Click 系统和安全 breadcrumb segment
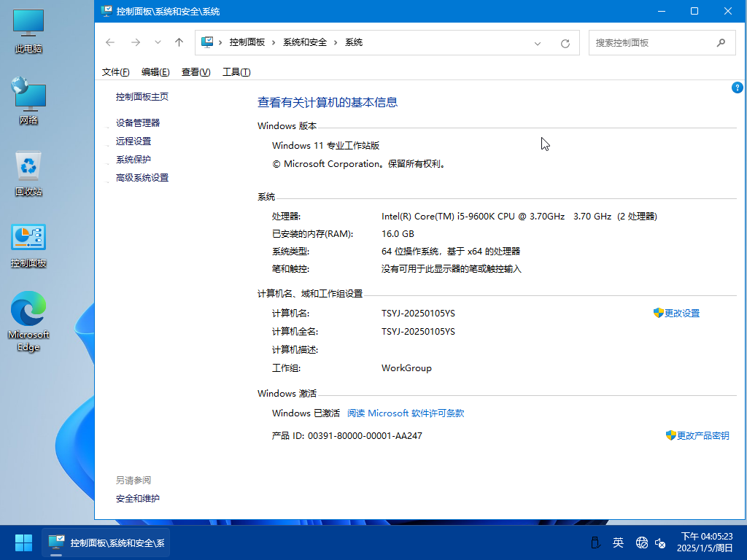Image resolution: width=747 pixels, height=560 pixels. [305, 42]
